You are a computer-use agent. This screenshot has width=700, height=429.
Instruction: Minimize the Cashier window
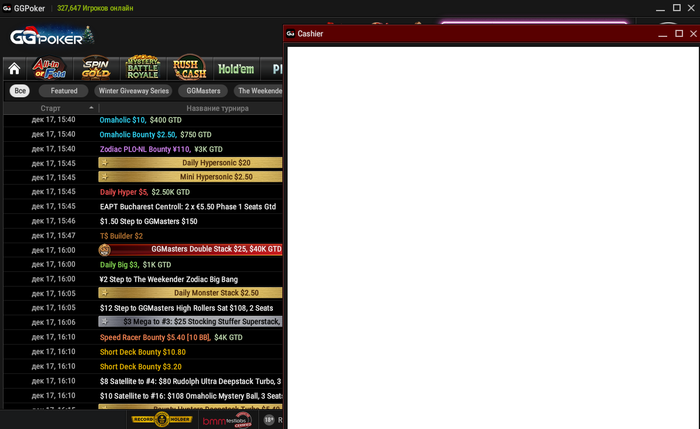(662, 34)
